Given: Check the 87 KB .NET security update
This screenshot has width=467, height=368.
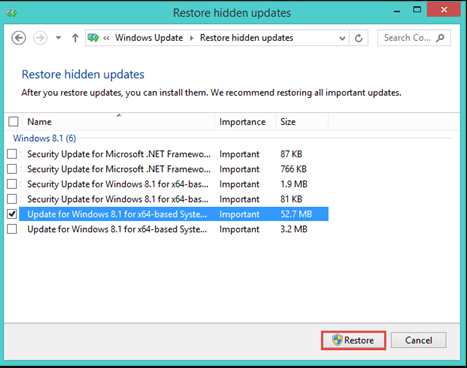Looking at the screenshot, I should (12, 154).
